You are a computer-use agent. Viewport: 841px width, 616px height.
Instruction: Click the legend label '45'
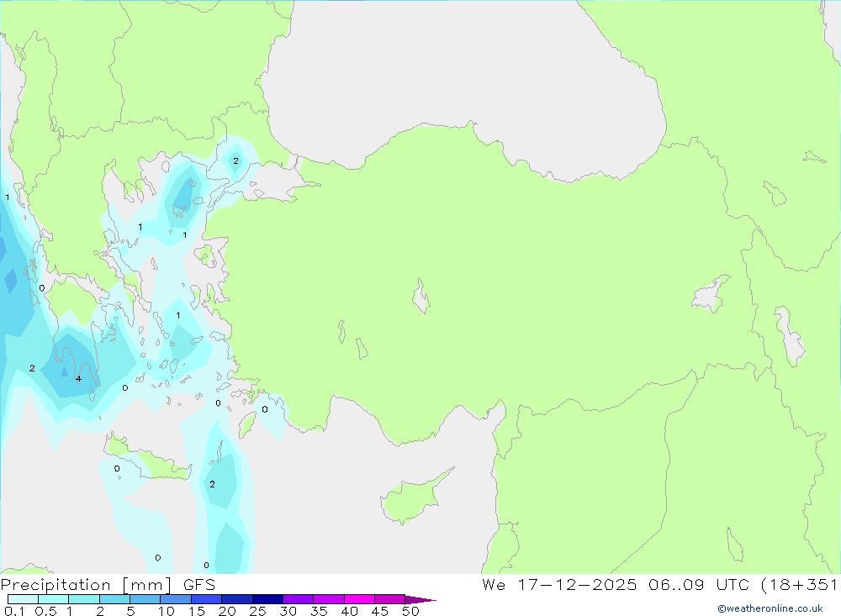tap(380, 611)
